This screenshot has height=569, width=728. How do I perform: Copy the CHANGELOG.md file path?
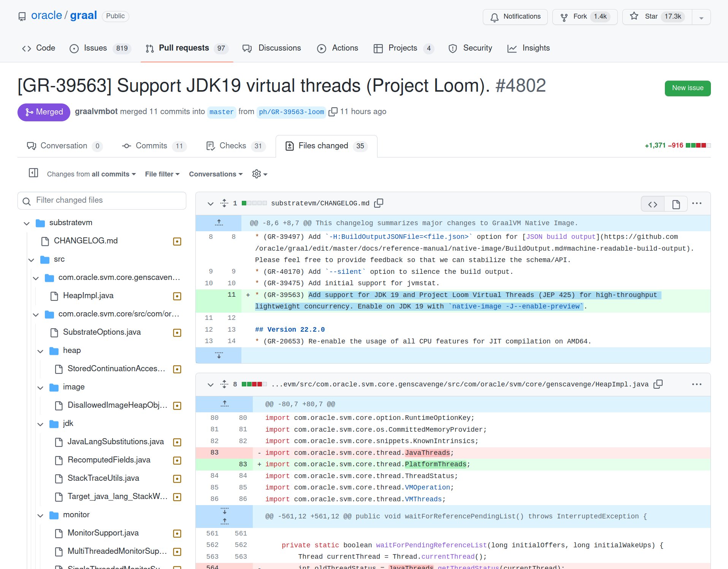pyautogui.click(x=378, y=203)
